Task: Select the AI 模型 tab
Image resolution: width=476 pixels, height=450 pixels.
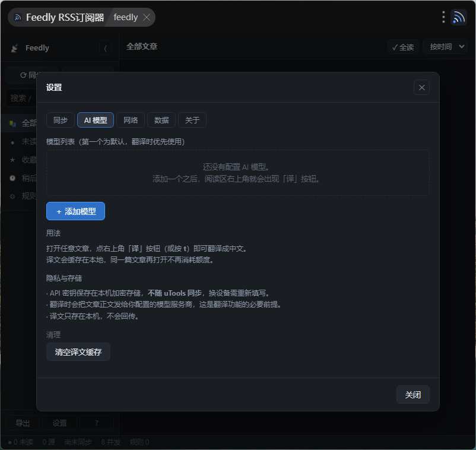Action: click(96, 120)
